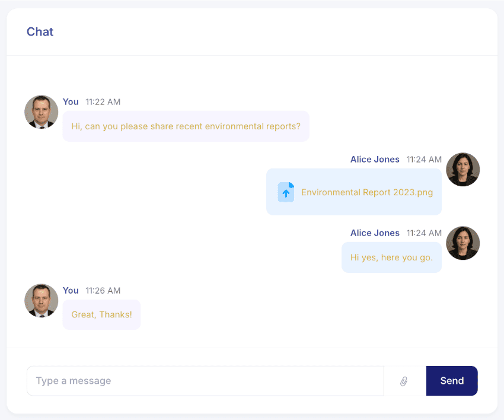Viewport: 504px width, 420px height.
Task: Click the avatar next to the 11:22 AM message
Action: (x=41, y=112)
